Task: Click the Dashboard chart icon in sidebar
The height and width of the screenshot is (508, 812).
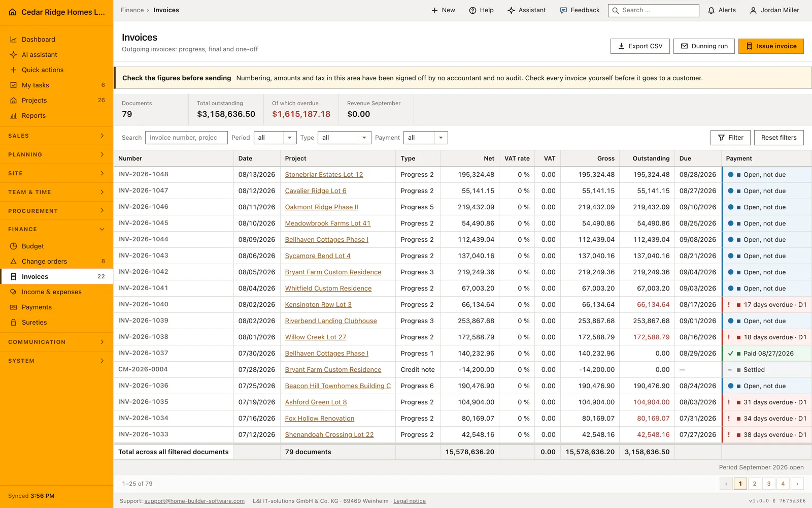Action: coord(14,40)
